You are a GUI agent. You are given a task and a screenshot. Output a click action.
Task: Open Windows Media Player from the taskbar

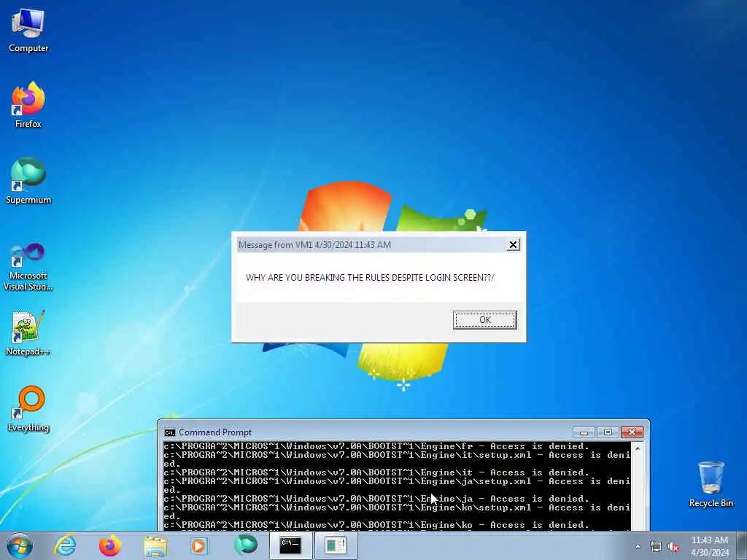[200, 545]
